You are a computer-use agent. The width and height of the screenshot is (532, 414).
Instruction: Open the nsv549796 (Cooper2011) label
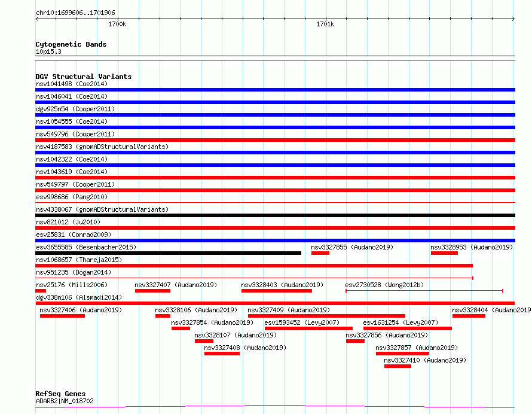pyautogui.click(x=75, y=134)
